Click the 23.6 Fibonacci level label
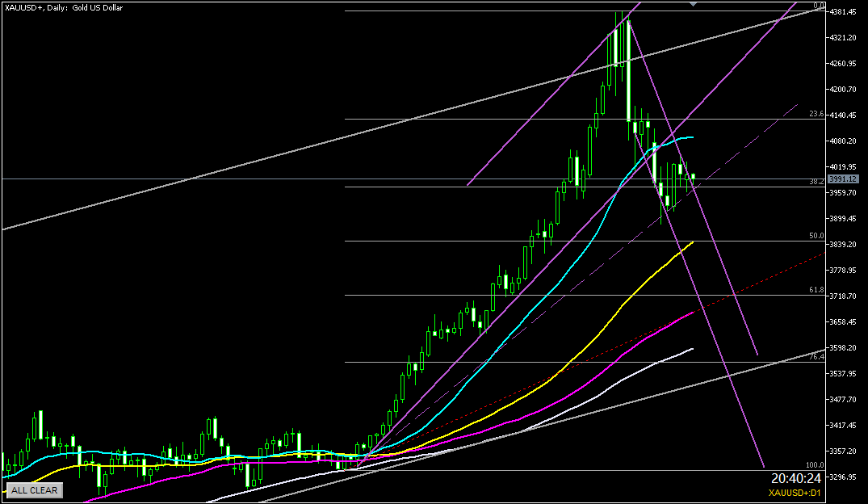Viewport: 868px width, 504px height. pos(816,115)
